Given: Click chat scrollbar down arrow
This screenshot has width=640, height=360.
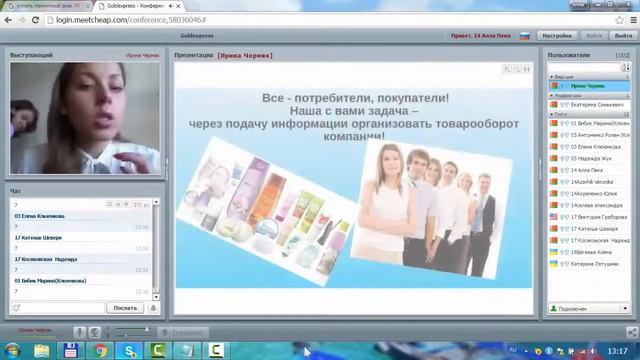Looking at the screenshot, I should click(x=156, y=297).
